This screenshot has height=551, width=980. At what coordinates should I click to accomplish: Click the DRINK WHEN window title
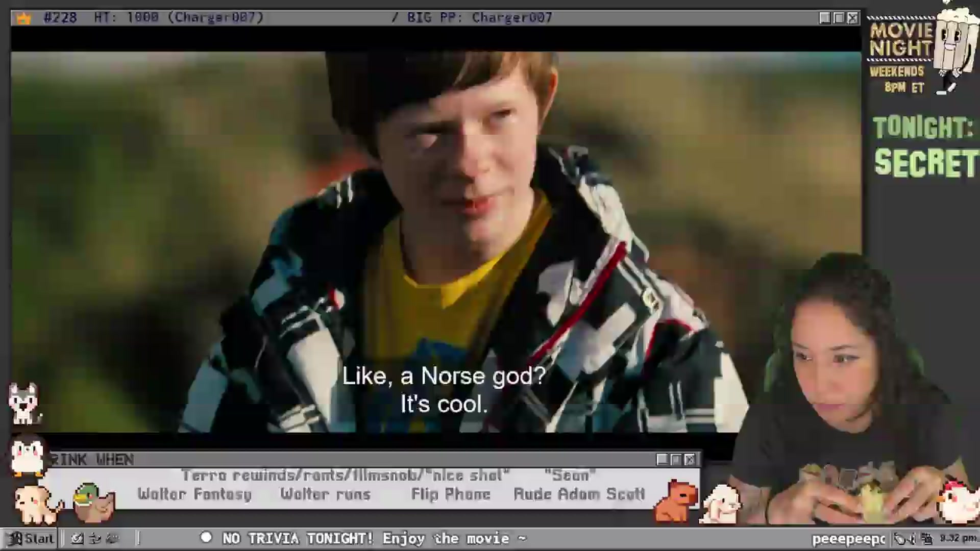coord(92,460)
